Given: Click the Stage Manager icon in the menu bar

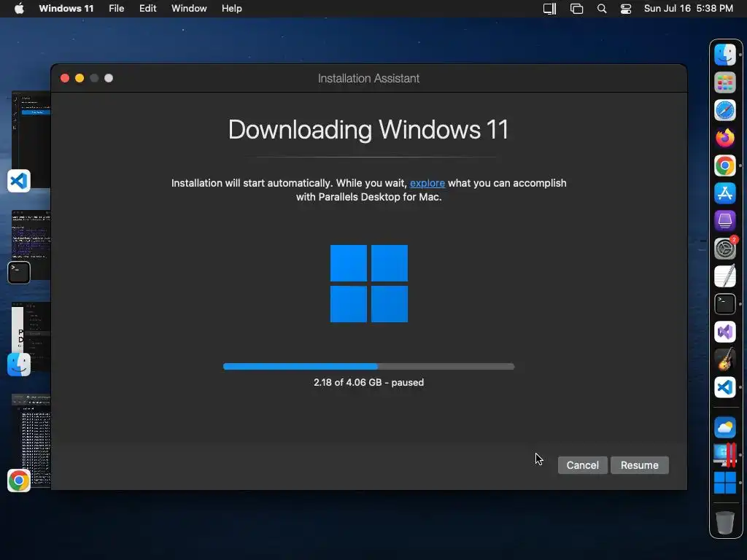Looking at the screenshot, I should (576, 9).
